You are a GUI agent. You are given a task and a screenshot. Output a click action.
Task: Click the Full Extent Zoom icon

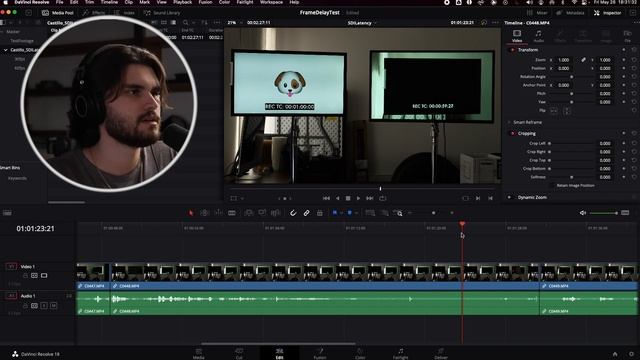(370, 213)
